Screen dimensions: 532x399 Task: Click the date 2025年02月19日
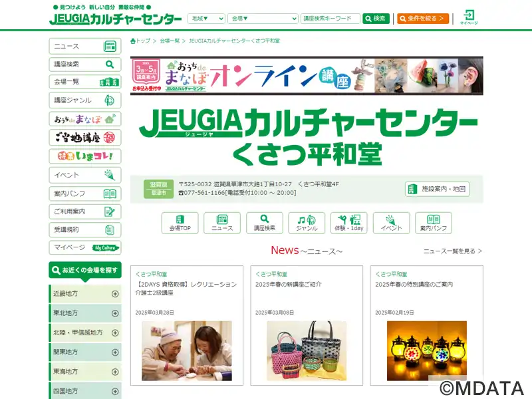394,313
